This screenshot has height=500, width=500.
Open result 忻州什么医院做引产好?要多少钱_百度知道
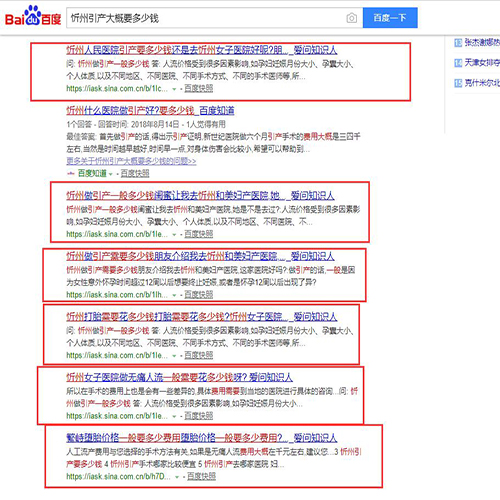[150, 111]
